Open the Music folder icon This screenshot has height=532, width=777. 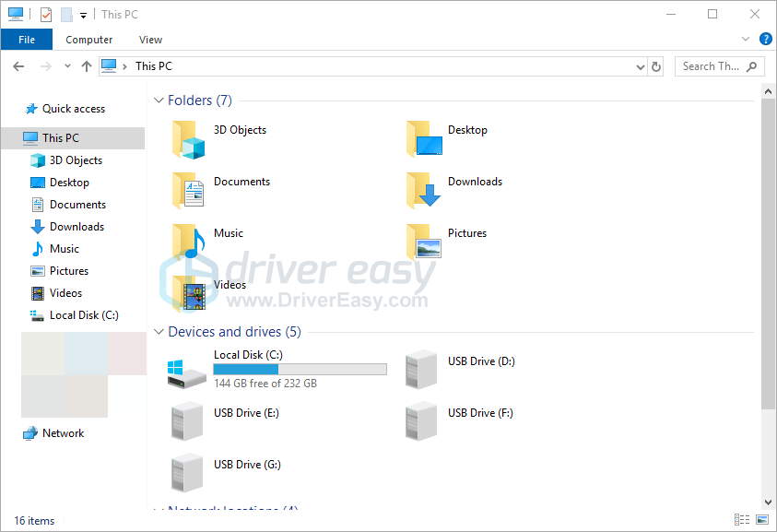pos(188,242)
